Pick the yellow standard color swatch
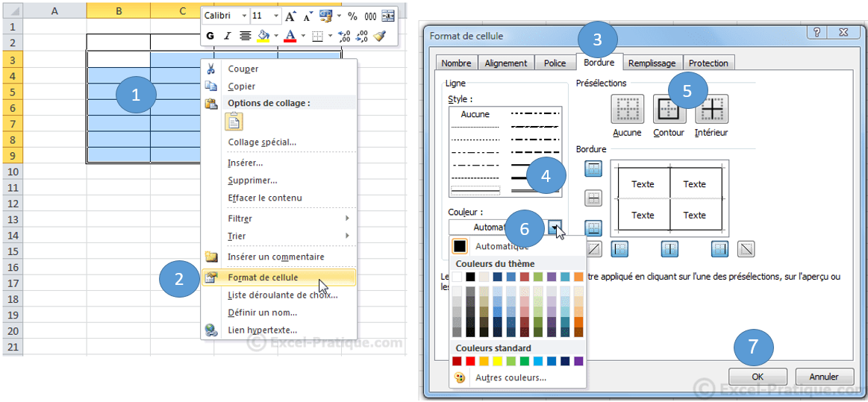The width and height of the screenshot is (868, 402). (x=497, y=361)
